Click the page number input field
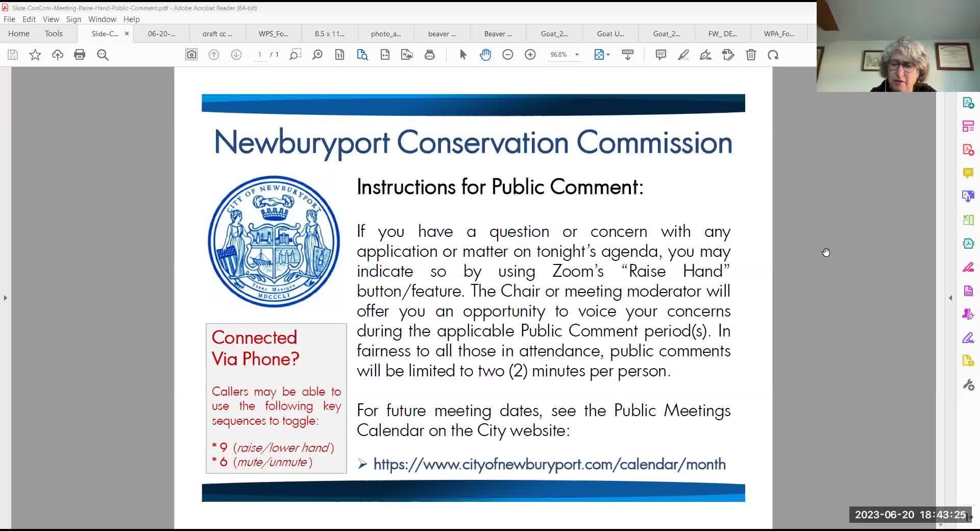Screen dimensions: 980x531 (x=260, y=55)
